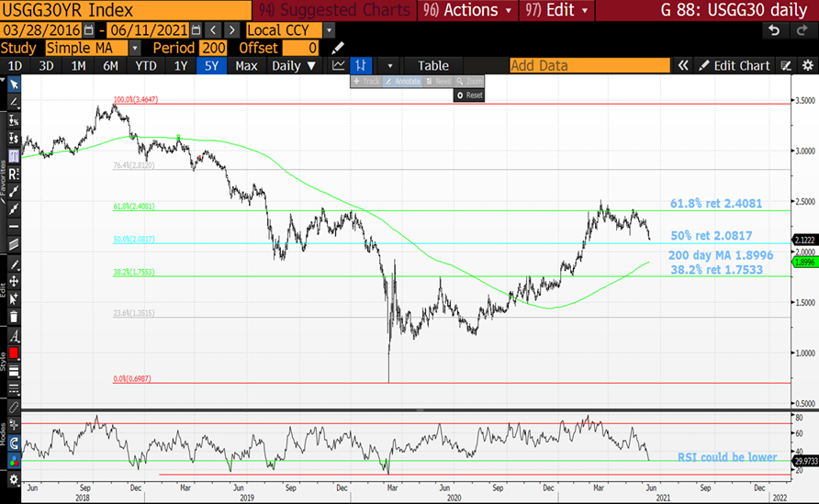Screen dimensions: 819x504
Task: Select the clone annotation cursor tool
Action: click(x=14, y=298)
